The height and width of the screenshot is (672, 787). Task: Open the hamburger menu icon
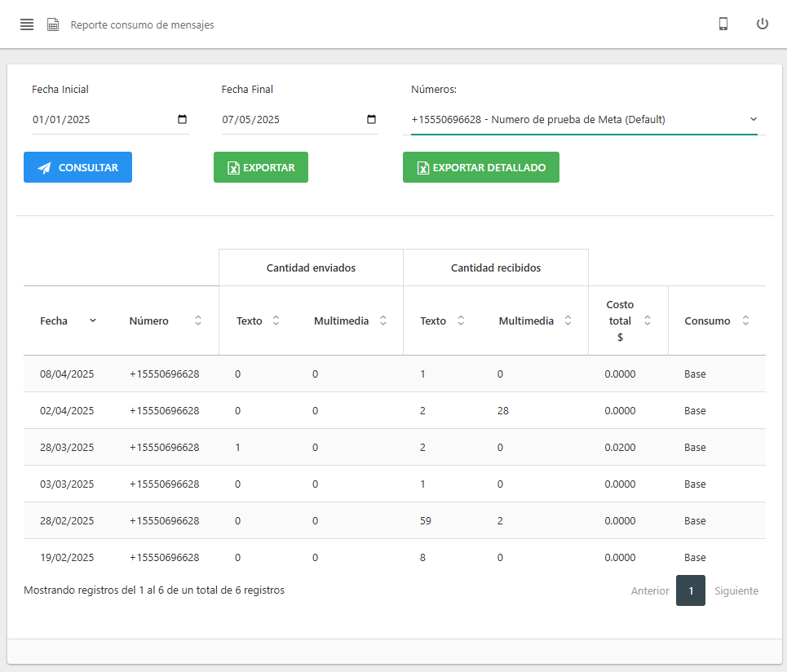(27, 24)
